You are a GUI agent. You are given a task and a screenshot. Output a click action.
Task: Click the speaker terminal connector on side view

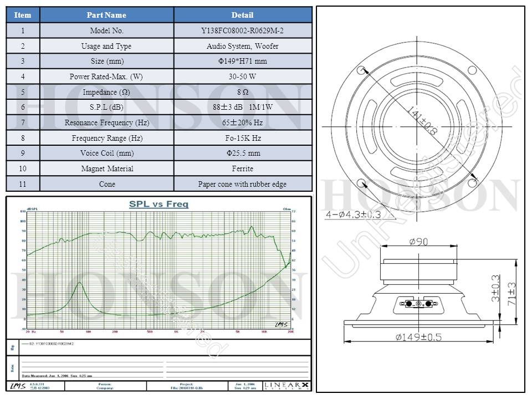[x=418, y=304]
